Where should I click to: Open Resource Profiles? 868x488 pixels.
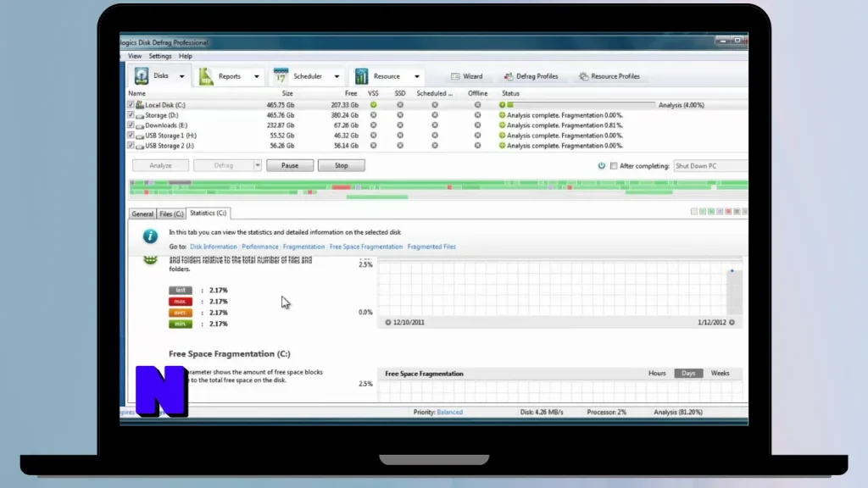click(x=609, y=76)
